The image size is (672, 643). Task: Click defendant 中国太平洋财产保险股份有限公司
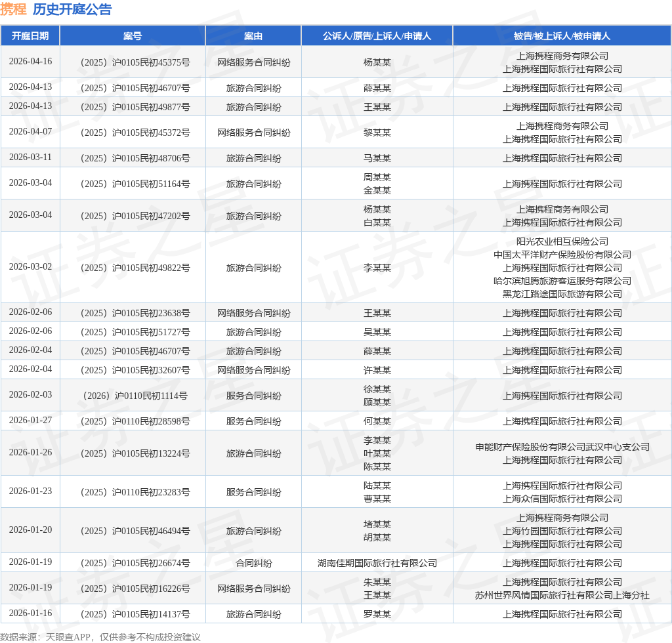562,255
